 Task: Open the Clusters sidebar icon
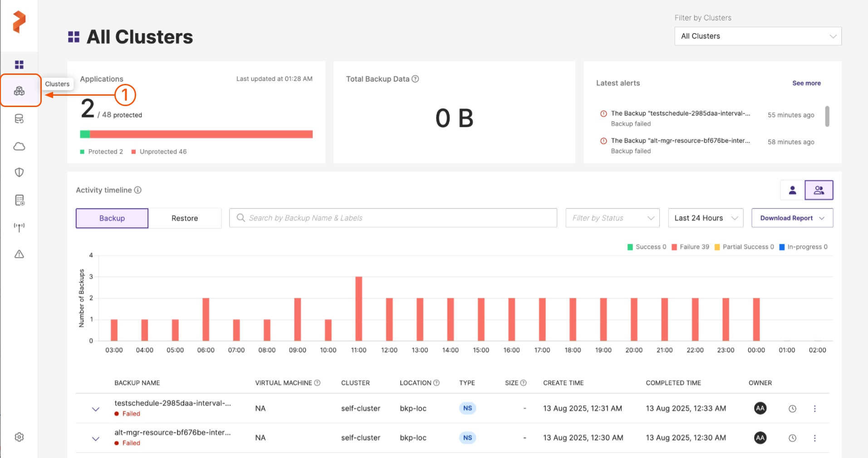[19, 91]
